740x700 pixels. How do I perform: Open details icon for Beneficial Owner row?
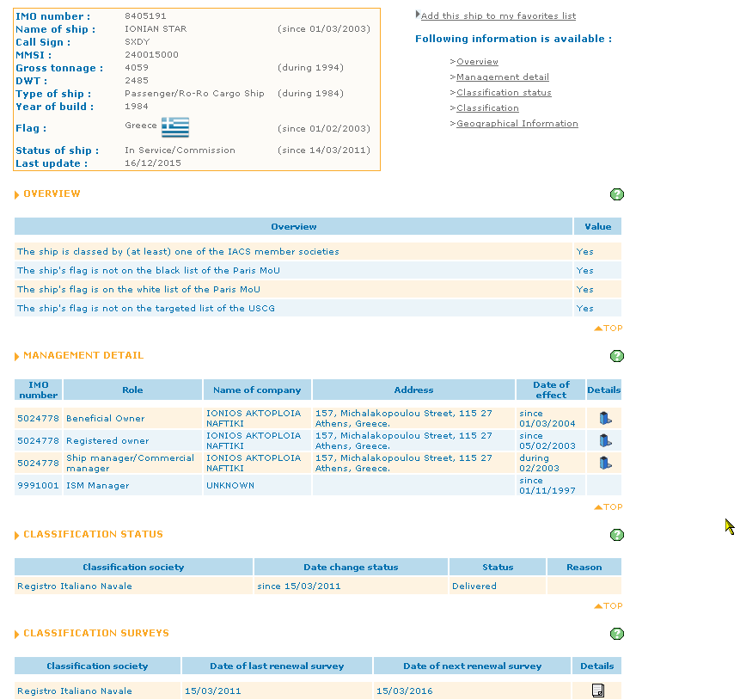pos(605,419)
